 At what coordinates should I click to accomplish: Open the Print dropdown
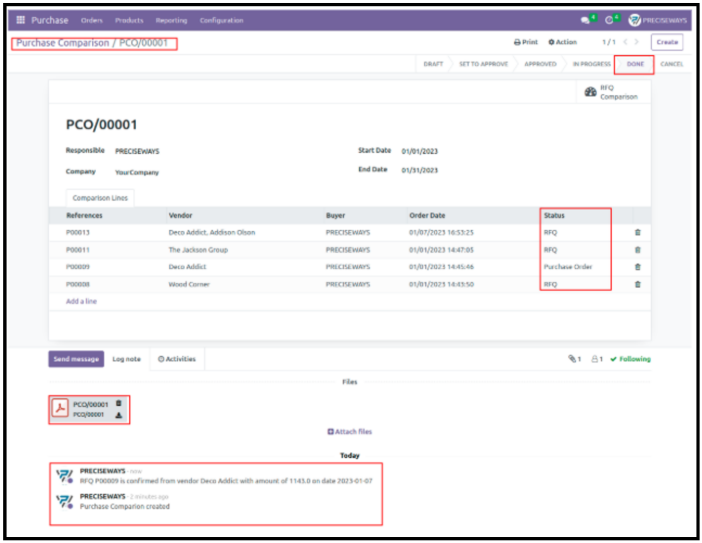(526, 42)
